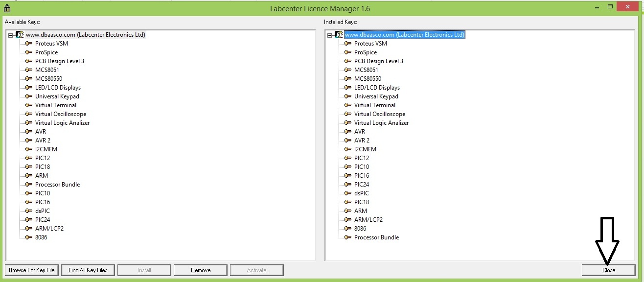Select ProSpice in Available Keys
The height and width of the screenshot is (282, 644).
(x=46, y=52)
